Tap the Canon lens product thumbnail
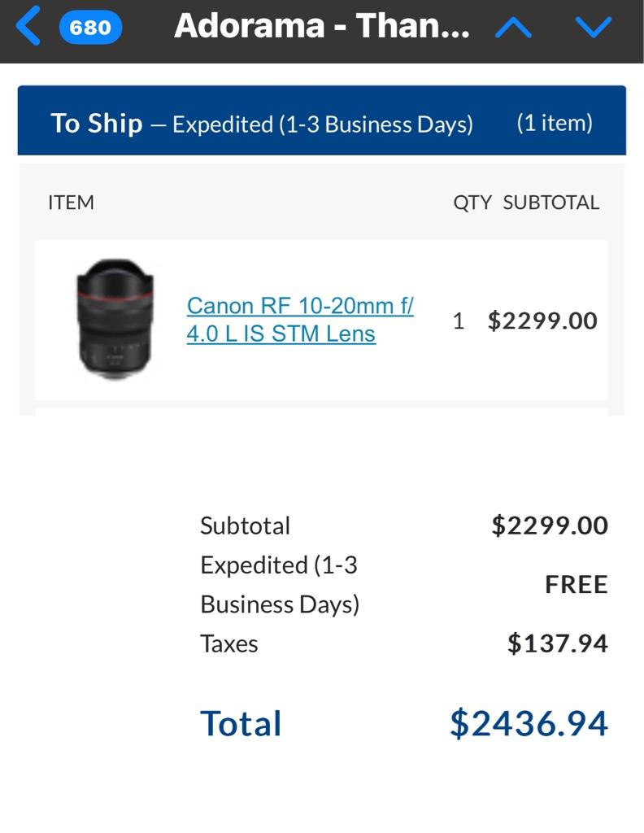Screen dimensions: 644x833 (x=115, y=319)
